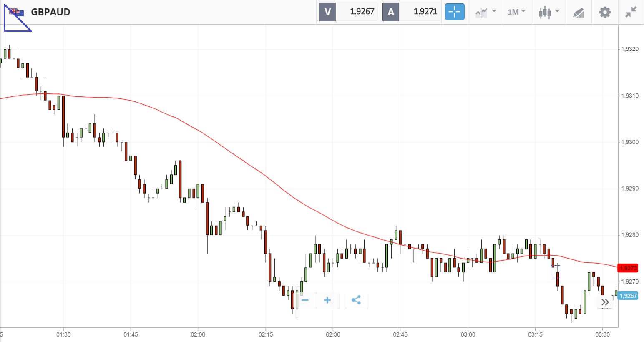Open the candlestick chart type dropdown

click(x=548, y=12)
